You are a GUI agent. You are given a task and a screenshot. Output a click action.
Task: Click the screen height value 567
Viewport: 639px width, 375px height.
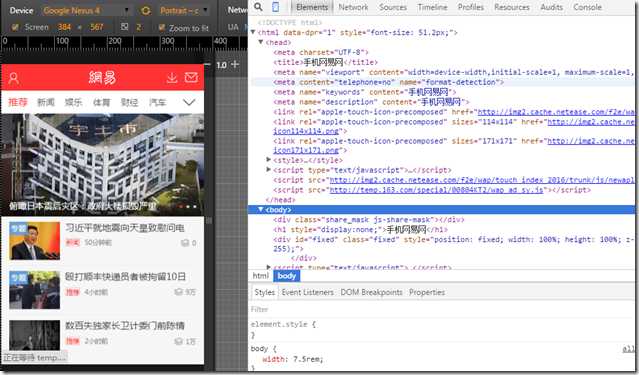(x=97, y=27)
